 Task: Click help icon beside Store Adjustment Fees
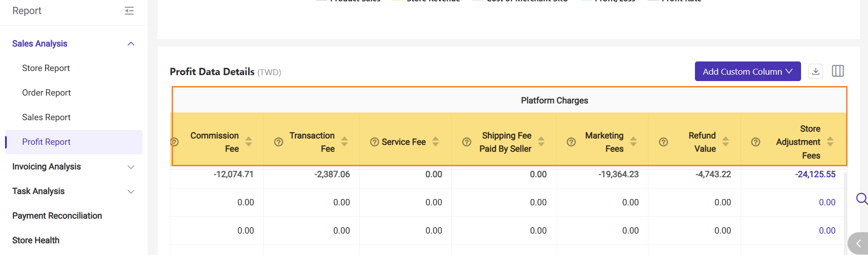point(756,142)
